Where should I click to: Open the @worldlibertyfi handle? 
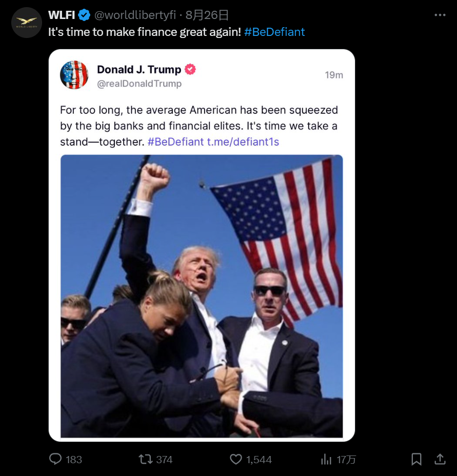coord(135,15)
